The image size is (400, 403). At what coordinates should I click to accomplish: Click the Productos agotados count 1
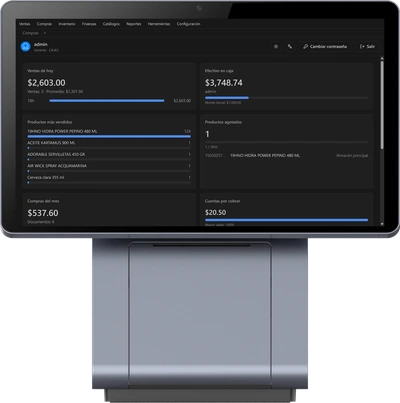point(207,134)
